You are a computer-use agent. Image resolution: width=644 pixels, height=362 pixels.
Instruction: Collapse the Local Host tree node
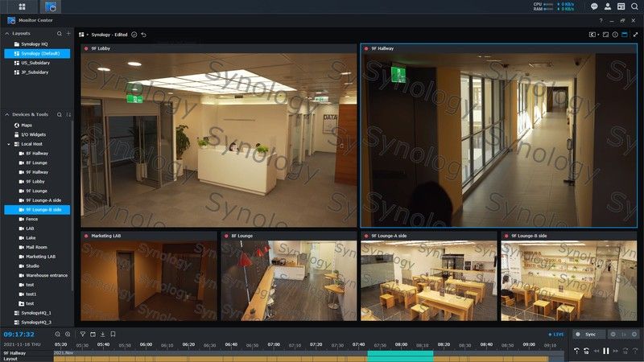click(x=9, y=145)
